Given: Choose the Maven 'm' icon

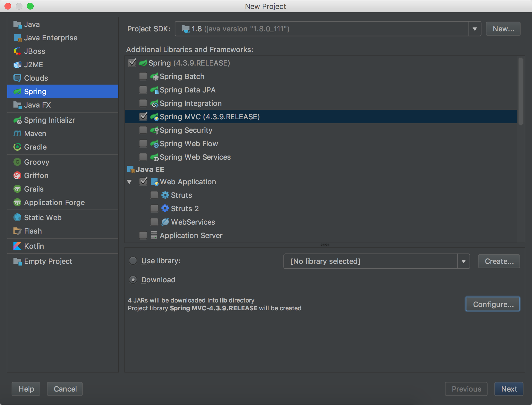Looking at the screenshot, I should click(x=17, y=134).
